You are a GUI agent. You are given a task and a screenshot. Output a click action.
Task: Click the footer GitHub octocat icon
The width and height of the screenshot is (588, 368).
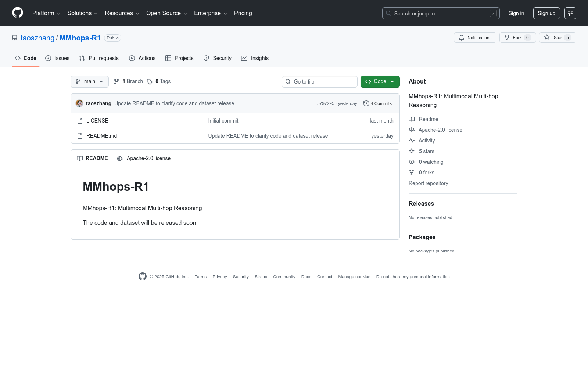143,276
